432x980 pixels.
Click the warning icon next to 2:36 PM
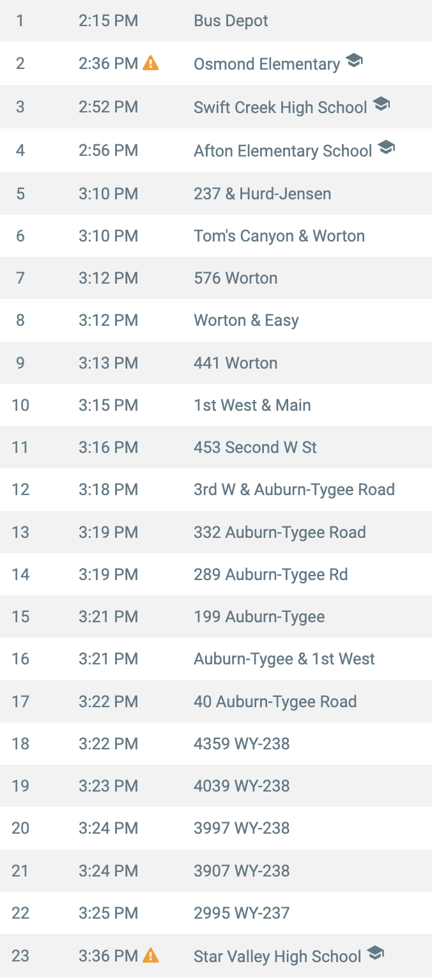point(151,63)
